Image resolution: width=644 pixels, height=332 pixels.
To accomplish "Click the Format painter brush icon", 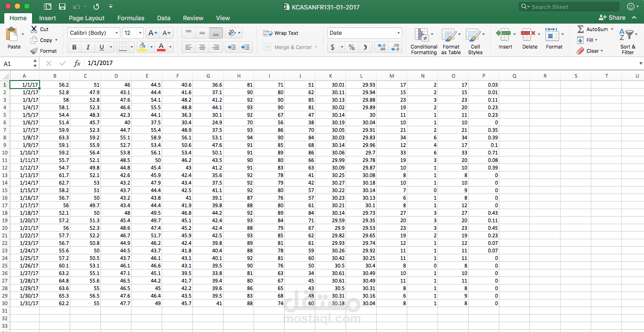I will (x=34, y=51).
